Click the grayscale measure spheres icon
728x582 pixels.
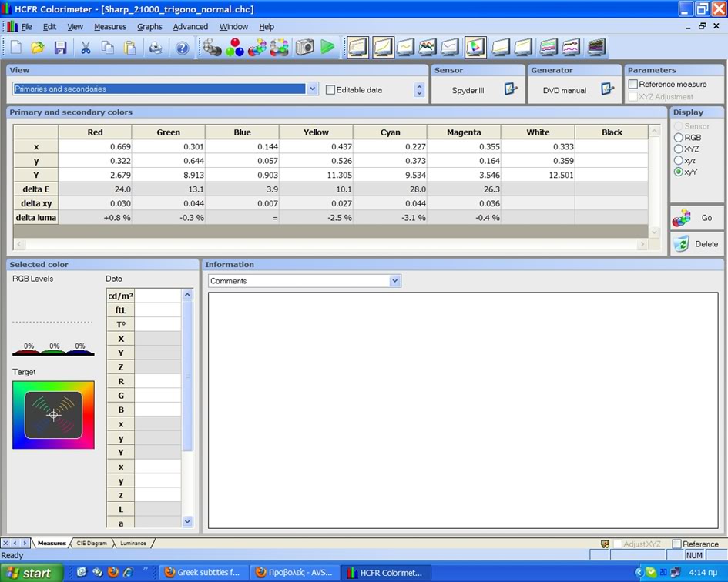213,48
